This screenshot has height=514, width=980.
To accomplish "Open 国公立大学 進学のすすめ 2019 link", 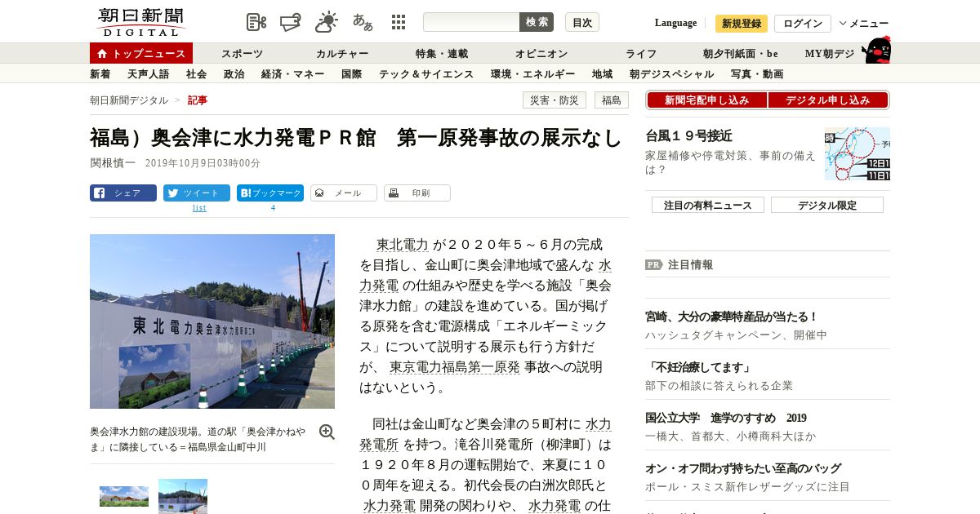I will pos(726,418).
